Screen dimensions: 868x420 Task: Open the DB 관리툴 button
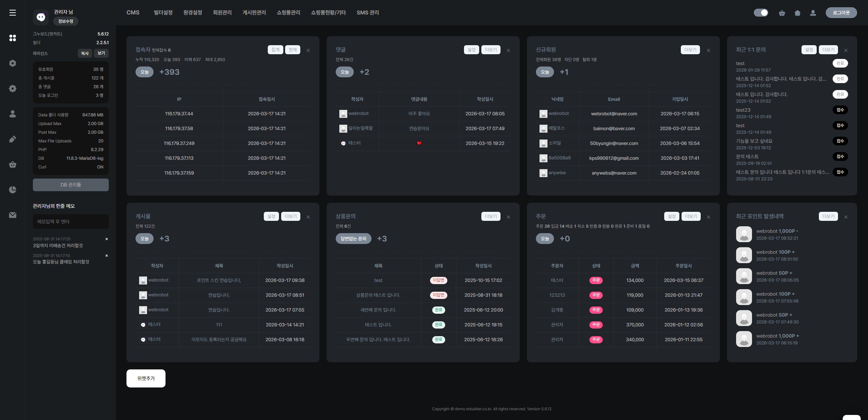pyautogui.click(x=71, y=185)
